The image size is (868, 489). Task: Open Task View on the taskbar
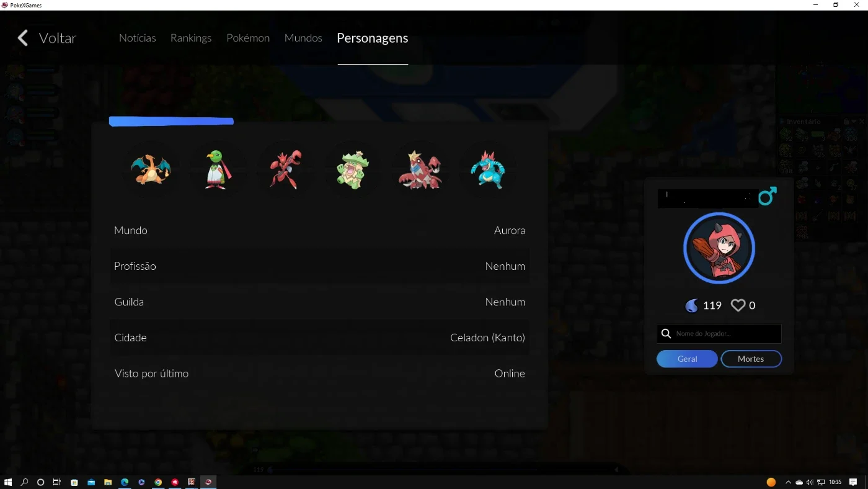point(56,482)
